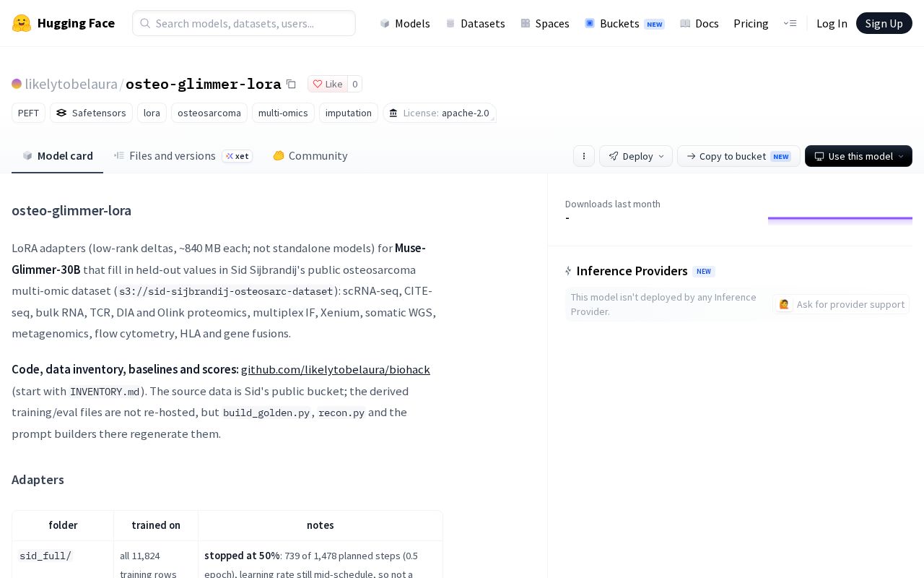Open the github.com/likelytobelaura/biohack link

[336, 369]
